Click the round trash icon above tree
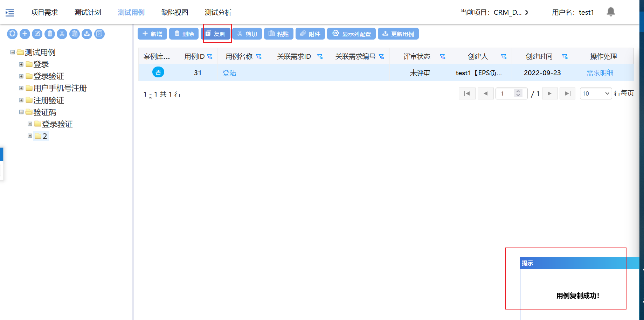Viewport: 644px width, 320px height. click(50, 34)
